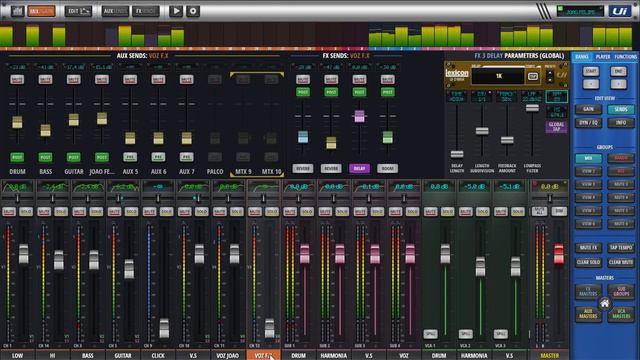Open the FUNCTIONS tab

tap(625, 57)
